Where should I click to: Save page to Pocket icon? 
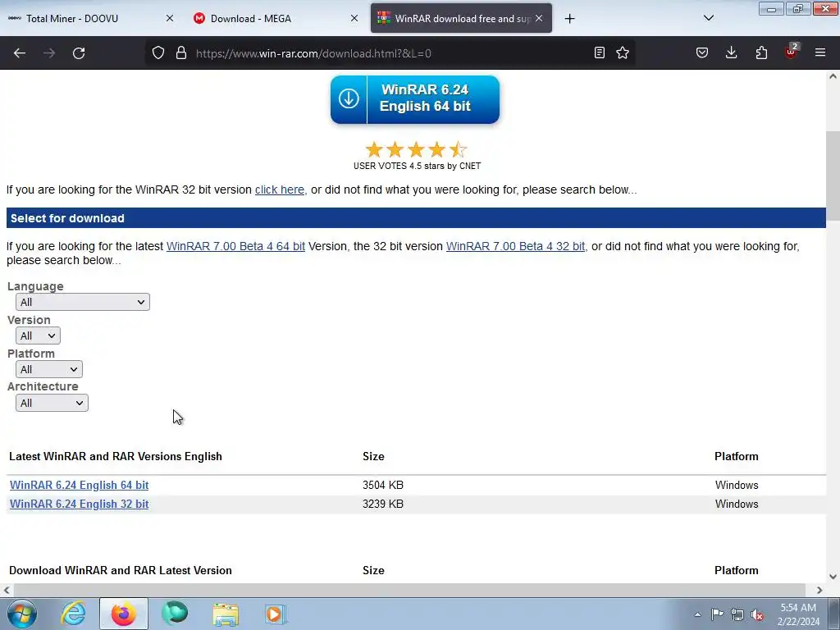(702, 52)
